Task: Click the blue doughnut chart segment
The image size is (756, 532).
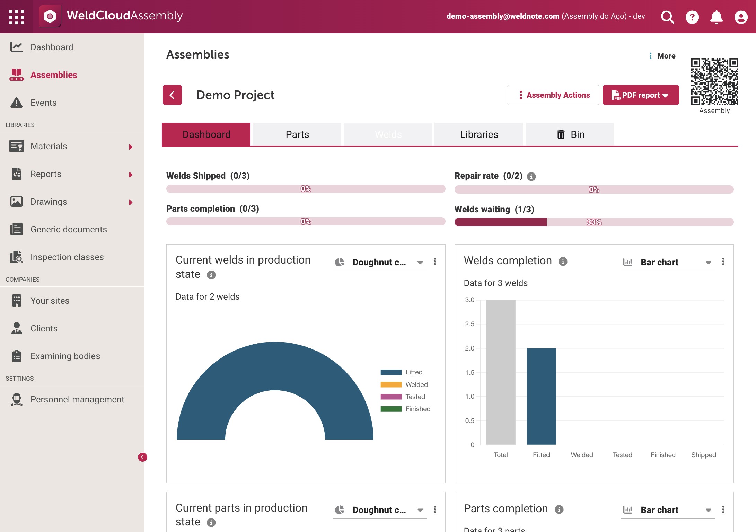Action: click(x=275, y=365)
